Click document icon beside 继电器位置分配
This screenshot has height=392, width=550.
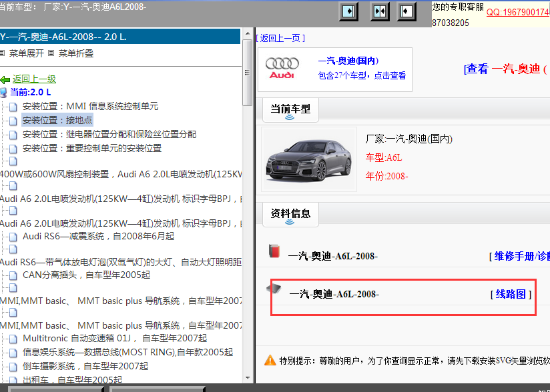tap(13, 135)
